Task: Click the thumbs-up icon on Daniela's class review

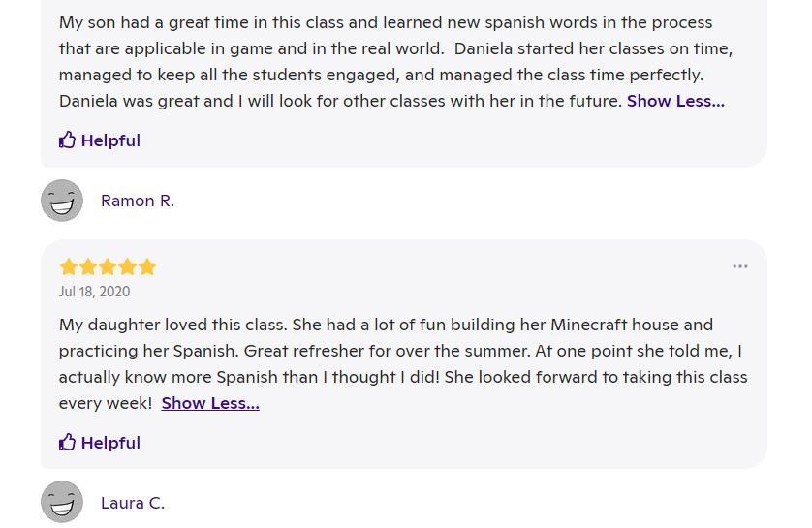Action: (x=67, y=140)
